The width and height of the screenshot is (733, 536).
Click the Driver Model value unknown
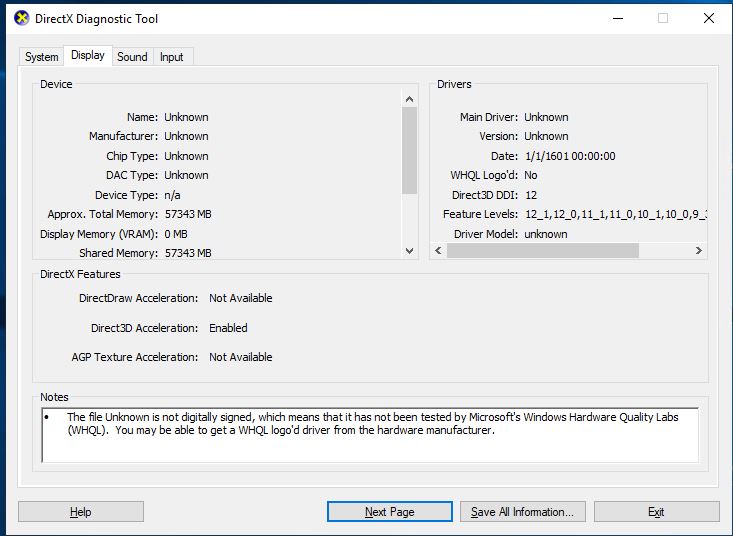tap(546, 234)
